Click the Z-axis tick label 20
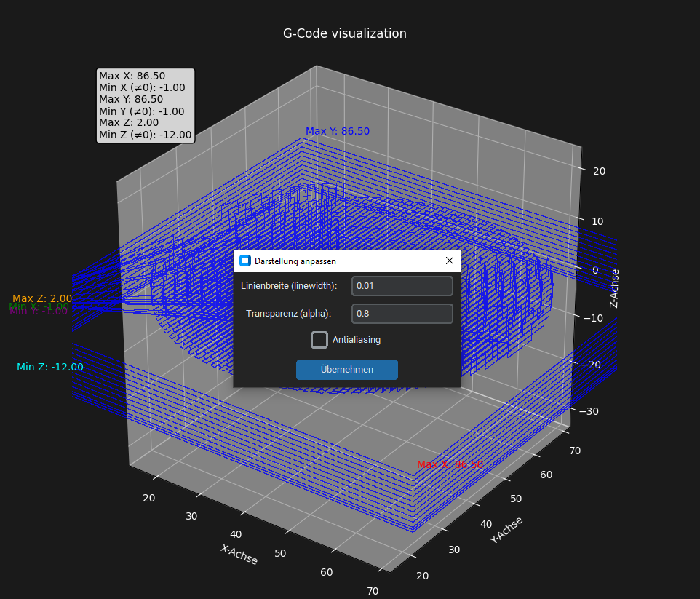The width and height of the screenshot is (700, 599). [x=598, y=170]
